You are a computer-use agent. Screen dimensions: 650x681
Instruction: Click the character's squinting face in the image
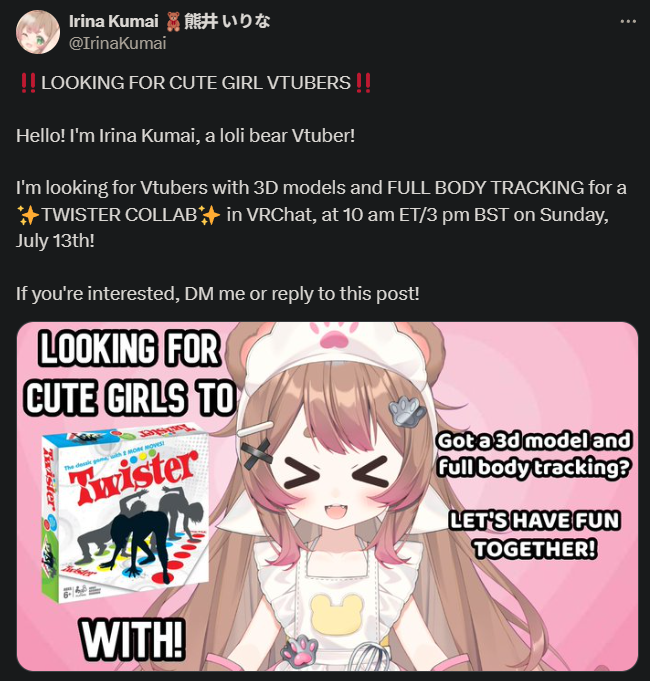point(338,486)
